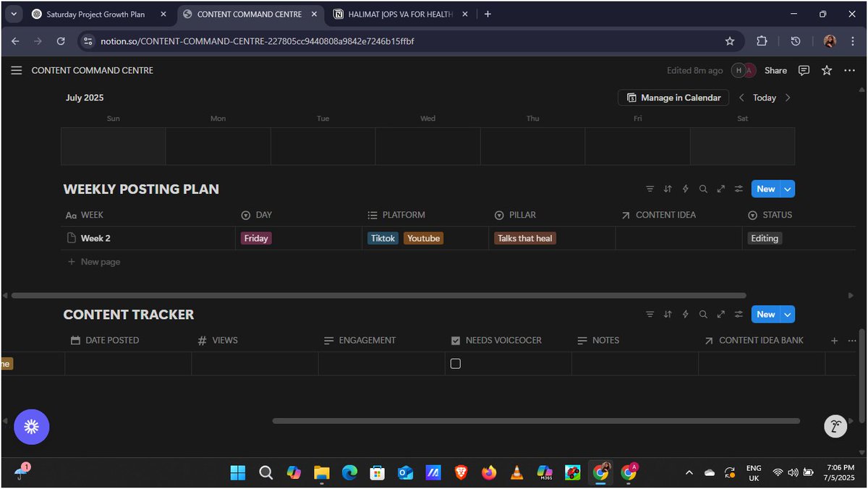The height and width of the screenshot is (489, 868).
Task: Open sort options for Content Tracker
Action: [x=667, y=314]
